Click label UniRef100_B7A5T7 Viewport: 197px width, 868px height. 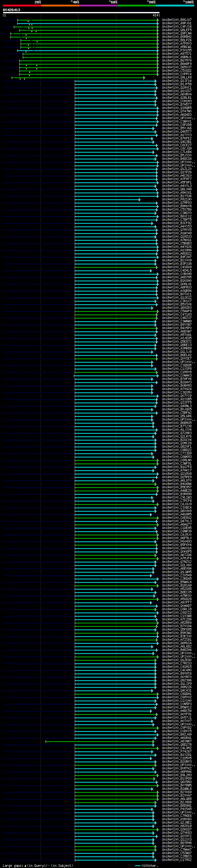pyautogui.click(x=177, y=104)
